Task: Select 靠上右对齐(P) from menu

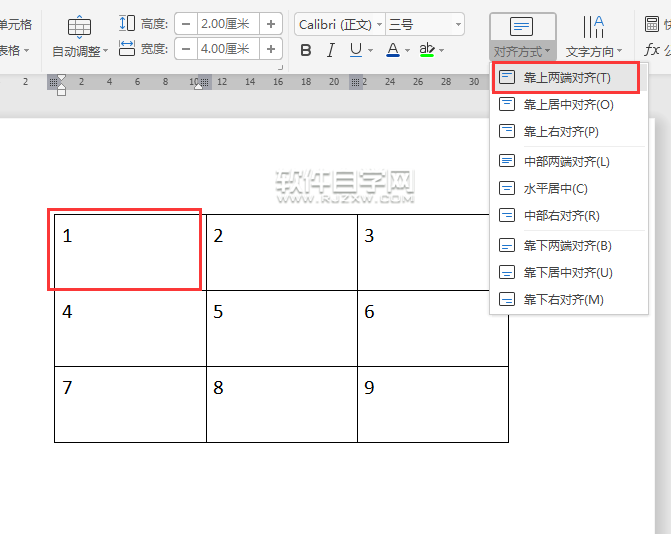Action: click(x=569, y=131)
